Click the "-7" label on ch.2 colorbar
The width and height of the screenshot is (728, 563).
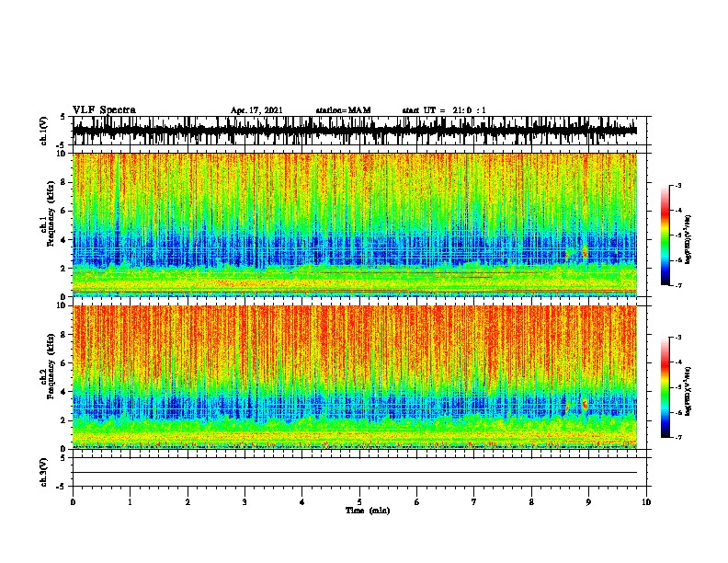(x=678, y=437)
